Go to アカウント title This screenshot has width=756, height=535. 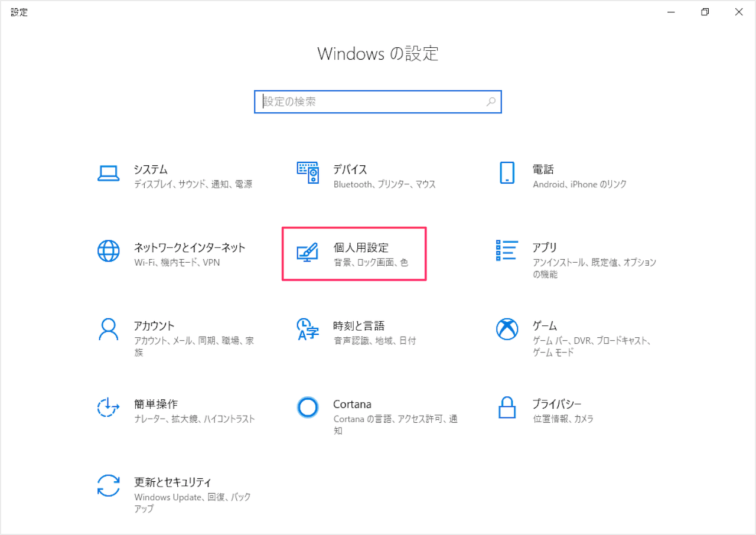(154, 325)
